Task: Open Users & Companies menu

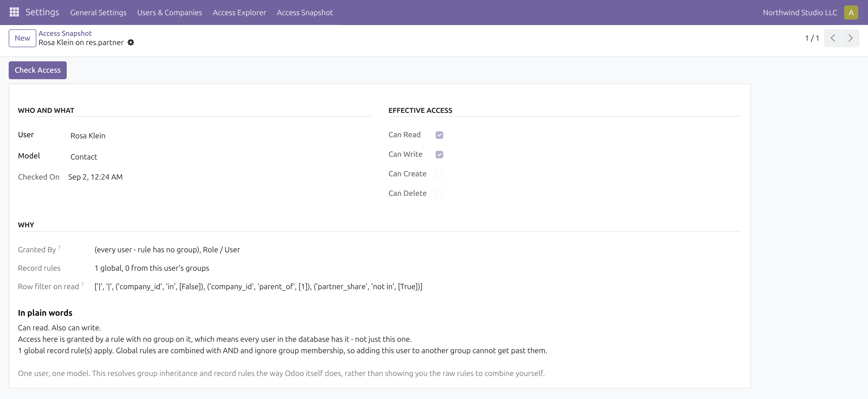Action: pos(170,12)
